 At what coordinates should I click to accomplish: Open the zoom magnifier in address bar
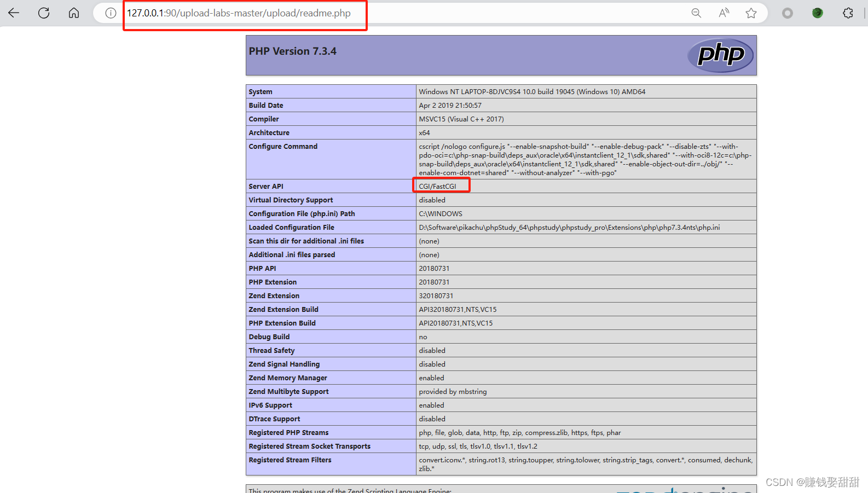point(696,13)
